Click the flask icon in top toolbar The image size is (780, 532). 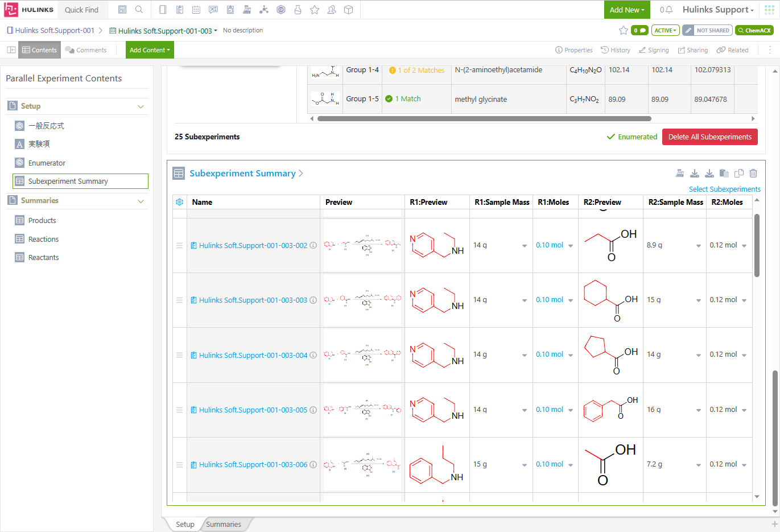pyautogui.click(x=298, y=10)
